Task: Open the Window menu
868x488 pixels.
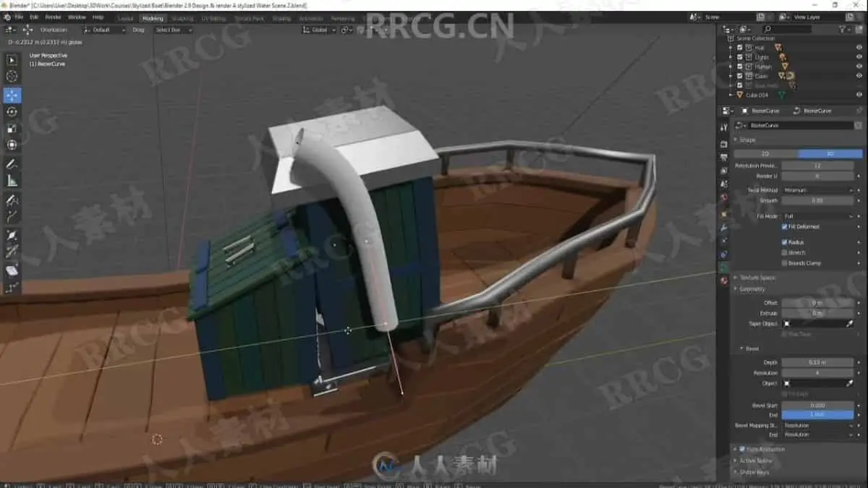Action: pyautogui.click(x=77, y=17)
